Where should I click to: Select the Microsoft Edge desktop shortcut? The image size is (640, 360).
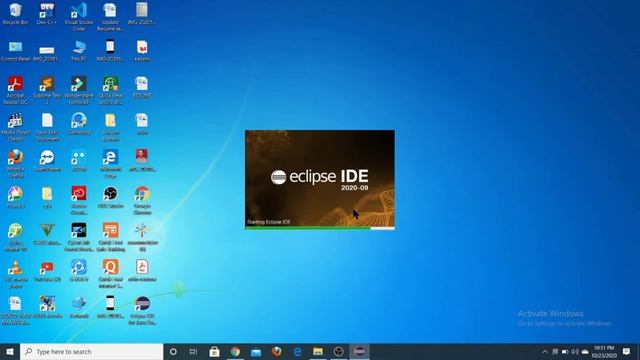pyautogui.click(x=111, y=164)
